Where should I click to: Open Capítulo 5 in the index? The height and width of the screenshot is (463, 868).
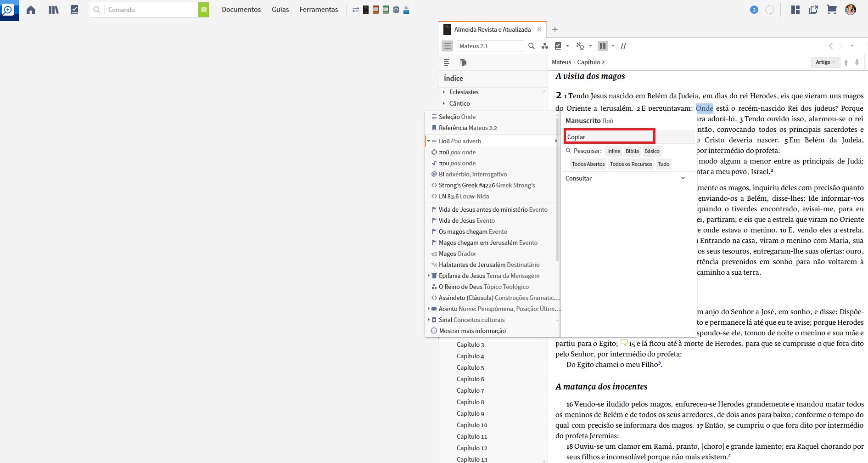pyautogui.click(x=470, y=367)
